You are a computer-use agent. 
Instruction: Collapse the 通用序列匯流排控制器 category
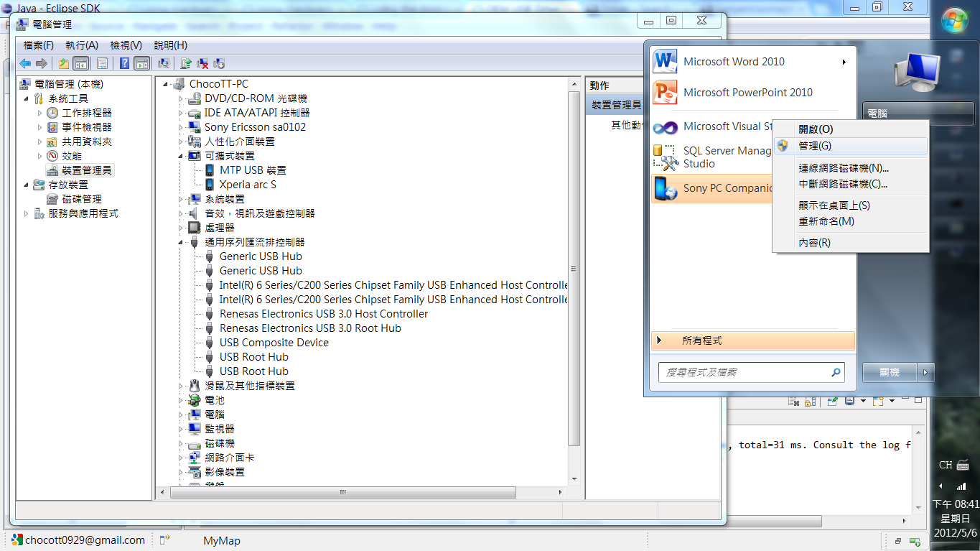coord(181,242)
